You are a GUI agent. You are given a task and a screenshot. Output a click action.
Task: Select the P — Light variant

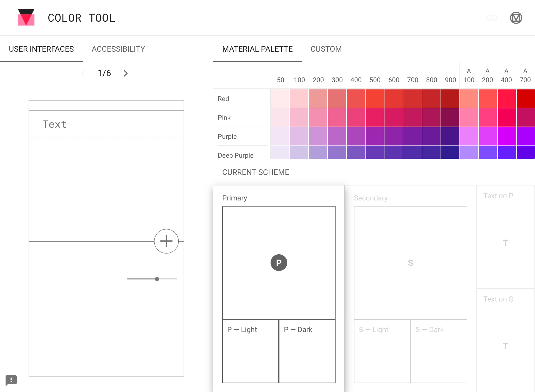coord(250,351)
